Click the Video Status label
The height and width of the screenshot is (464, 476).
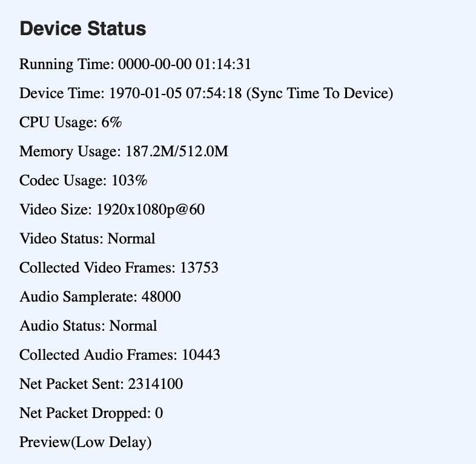[61, 239]
